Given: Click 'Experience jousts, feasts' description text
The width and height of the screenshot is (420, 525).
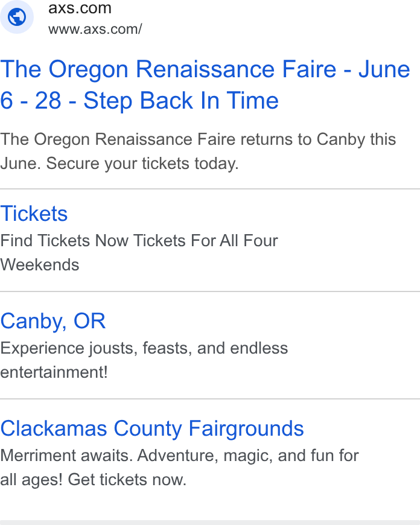Looking at the screenshot, I should (x=97, y=348).
